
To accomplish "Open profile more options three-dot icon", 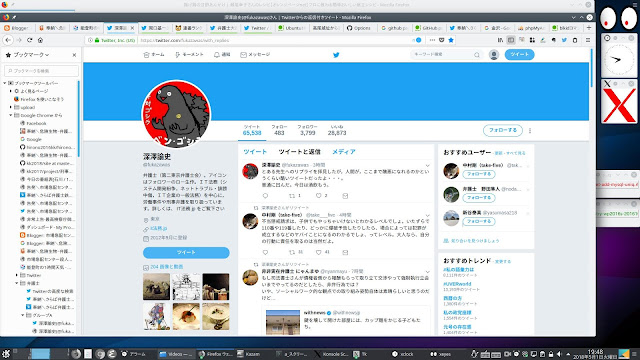I will pyautogui.click(x=530, y=131).
